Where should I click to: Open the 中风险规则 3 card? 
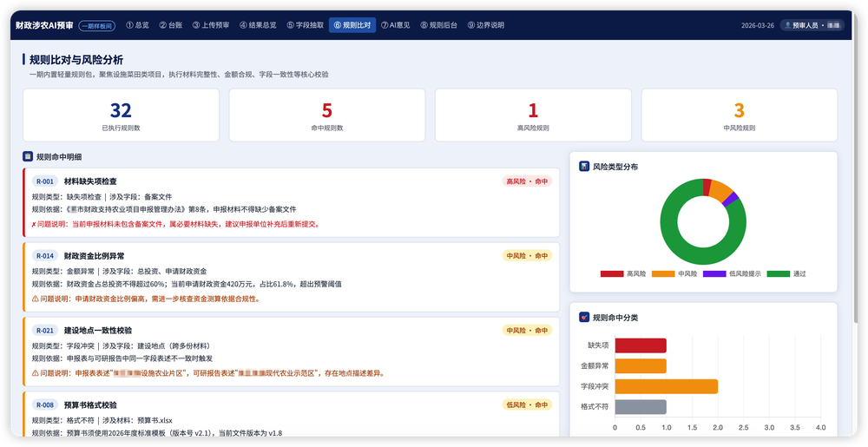coord(739,115)
